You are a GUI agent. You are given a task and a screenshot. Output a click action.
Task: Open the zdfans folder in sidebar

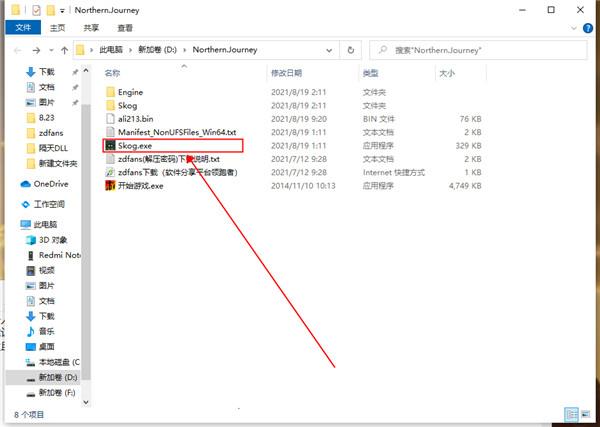(x=51, y=133)
